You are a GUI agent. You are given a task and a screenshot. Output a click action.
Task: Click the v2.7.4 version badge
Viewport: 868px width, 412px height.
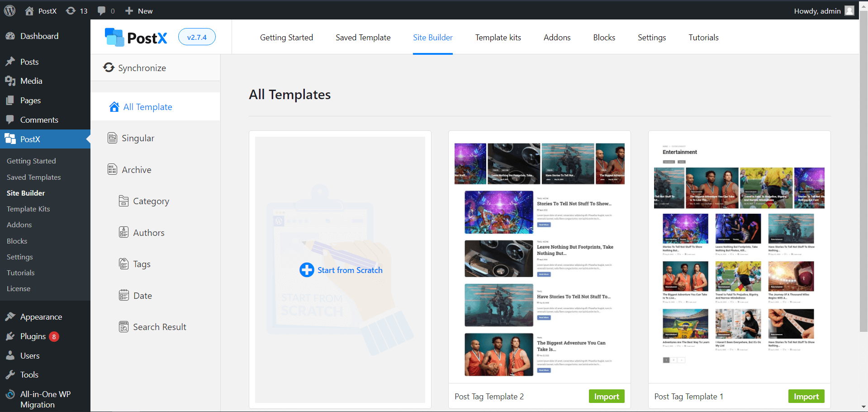pos(197,37)
